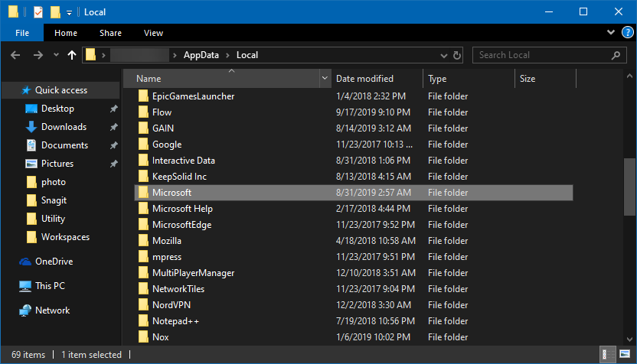Open Help with the question mark icon

coord(628,32)
